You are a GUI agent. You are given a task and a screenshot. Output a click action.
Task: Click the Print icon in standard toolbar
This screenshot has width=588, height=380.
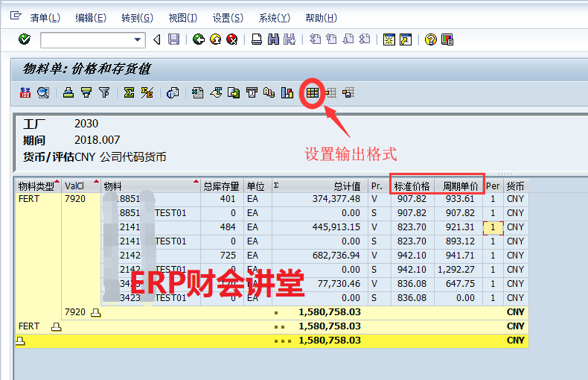[x=256, y=39]
